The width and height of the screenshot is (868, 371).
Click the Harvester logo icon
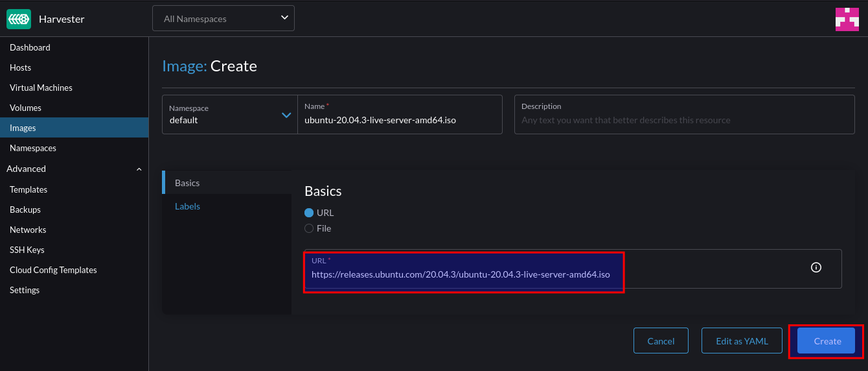19,19
